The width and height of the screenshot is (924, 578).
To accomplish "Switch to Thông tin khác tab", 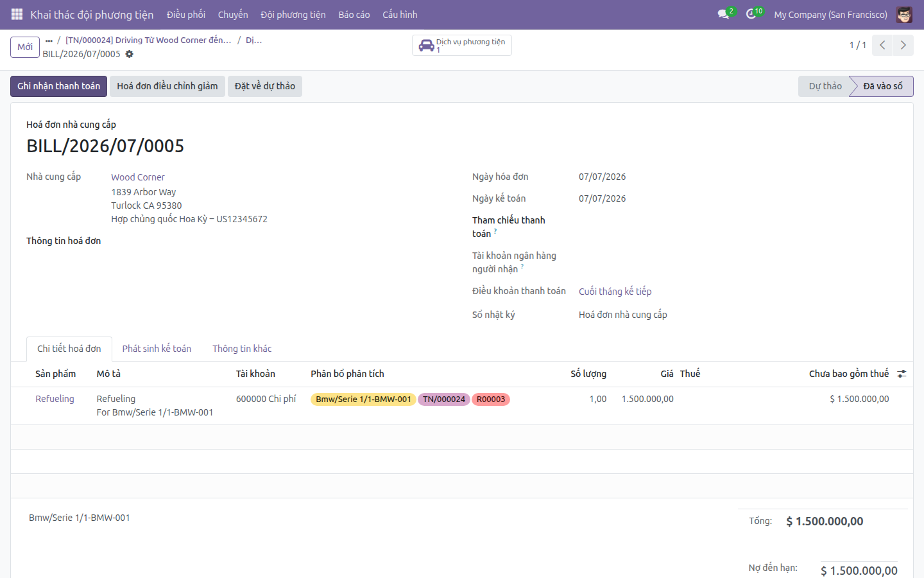I will (x=242, y=349).
